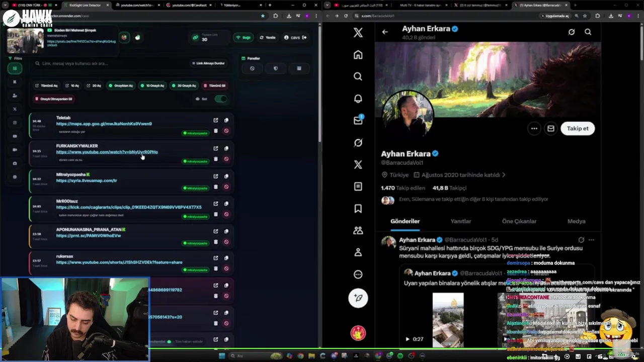644x362 pixels.
Task: Open cavs account menu
Action: (x=295, y=38)
